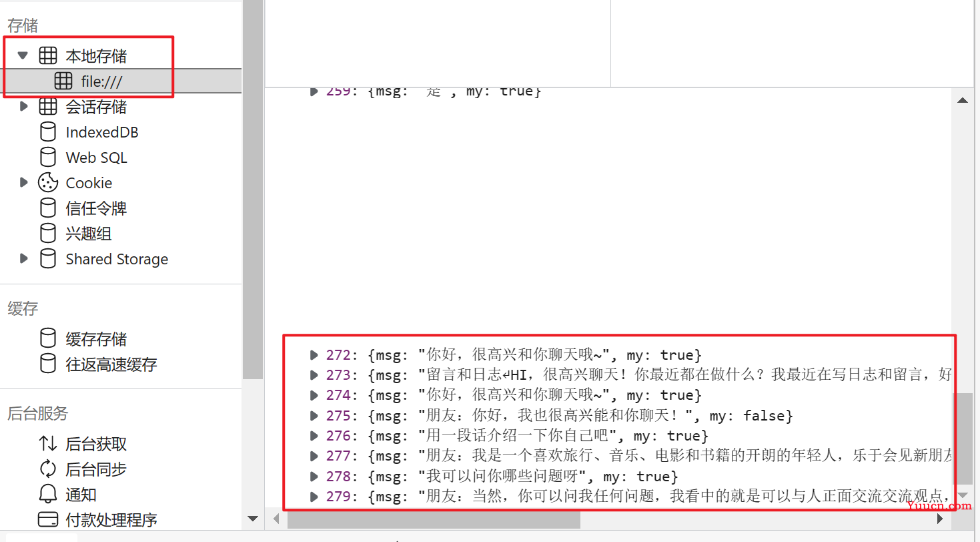Screen dimensions: 980x542
Task: Open 后台同步 under 后台服务
Action: point(96,469)
